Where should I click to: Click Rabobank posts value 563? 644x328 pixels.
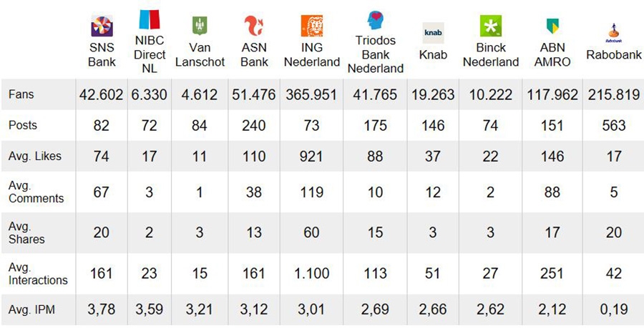(x=613, y=126)
